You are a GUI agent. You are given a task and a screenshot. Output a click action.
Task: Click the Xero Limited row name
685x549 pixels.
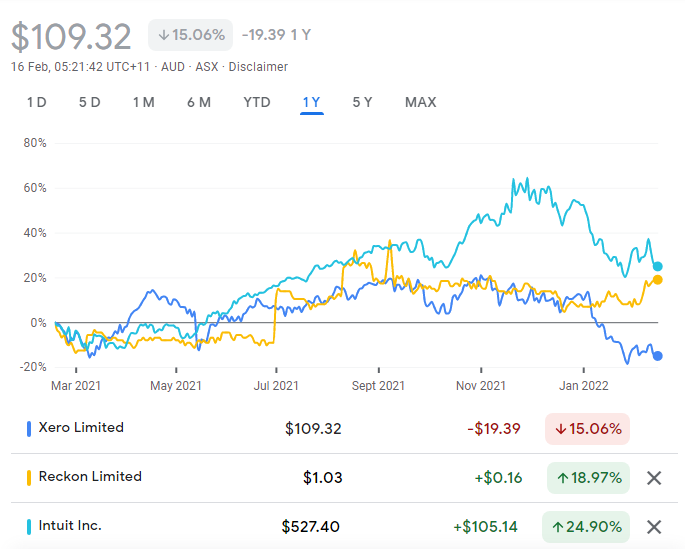[x=81, y=427]
